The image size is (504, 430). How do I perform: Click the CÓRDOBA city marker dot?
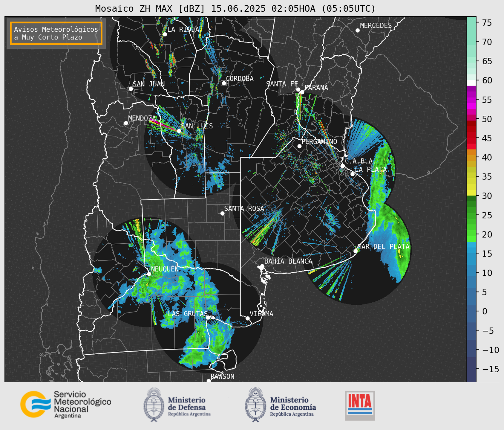[224, 83]
